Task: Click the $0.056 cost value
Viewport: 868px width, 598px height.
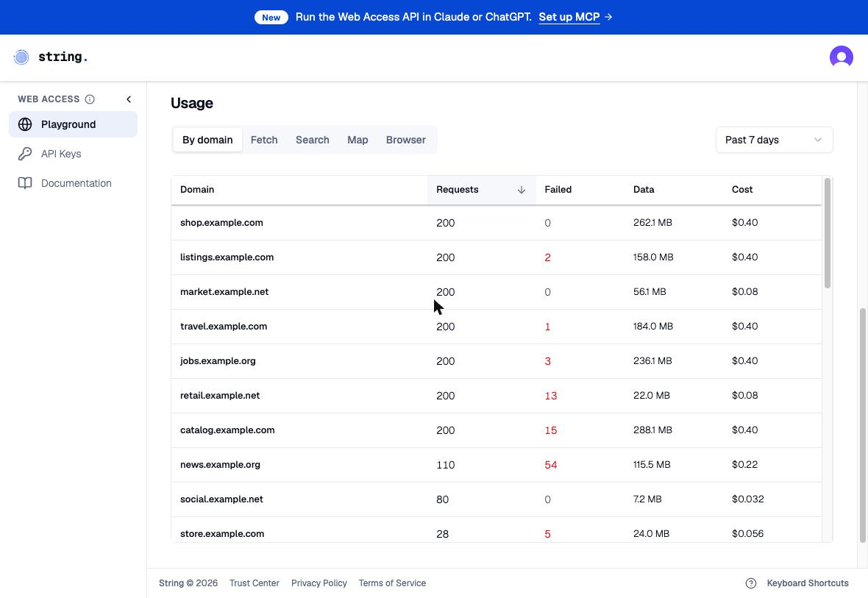Action: tap(747, 534)
